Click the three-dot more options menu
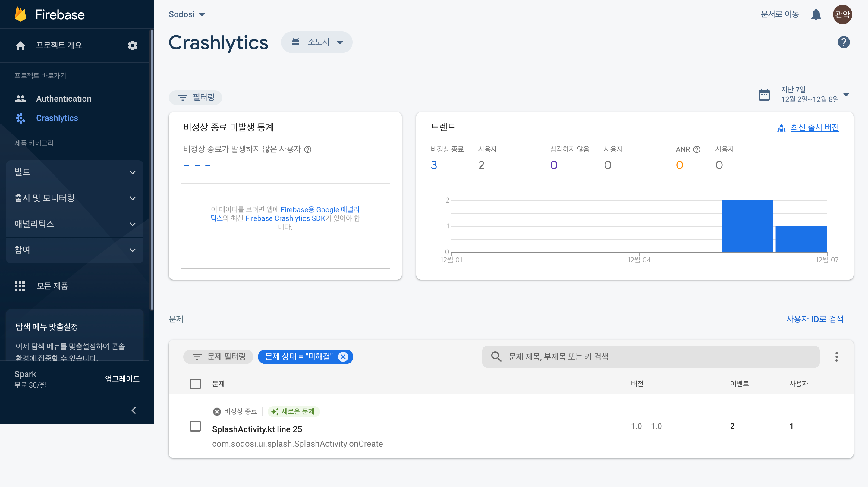 (x=836, y=357)
